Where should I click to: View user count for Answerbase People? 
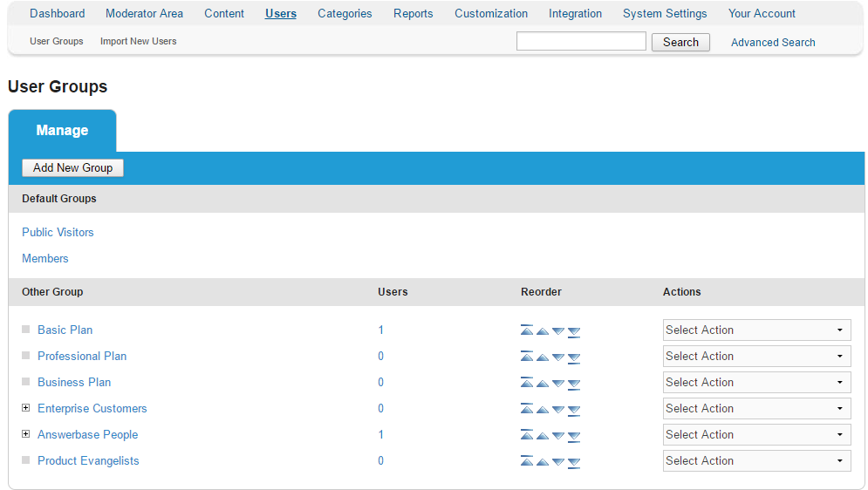381,435
